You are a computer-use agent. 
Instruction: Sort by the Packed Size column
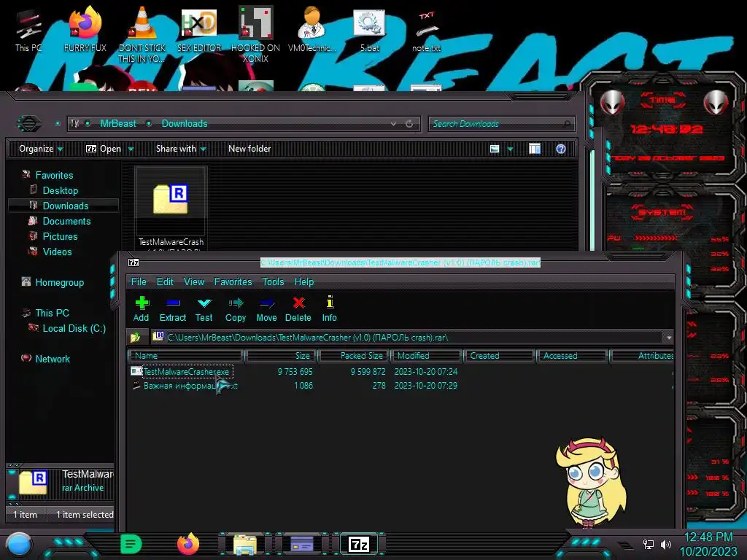[x=354, y=356]
